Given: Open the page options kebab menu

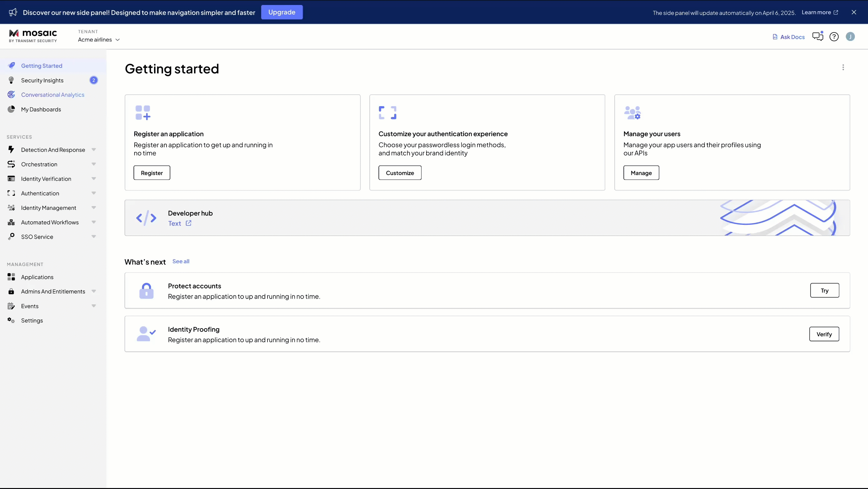Looking at the screenshot, I should (x=843, y=67).
